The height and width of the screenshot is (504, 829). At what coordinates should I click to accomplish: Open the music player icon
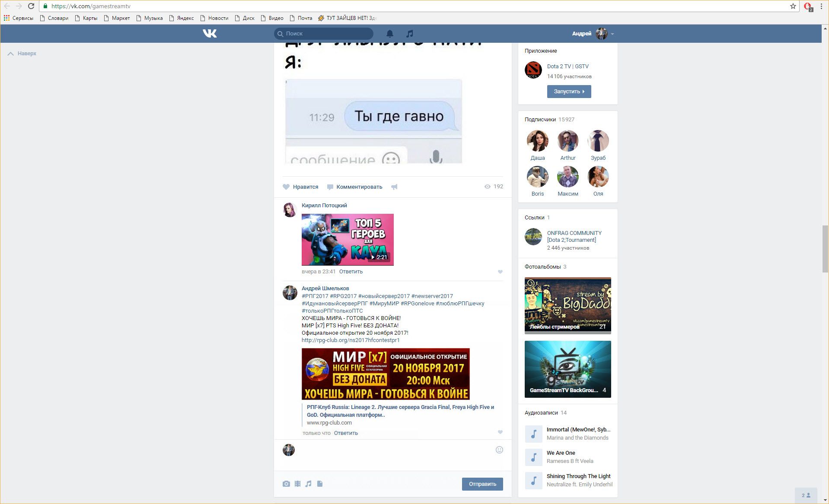(410, 34)
